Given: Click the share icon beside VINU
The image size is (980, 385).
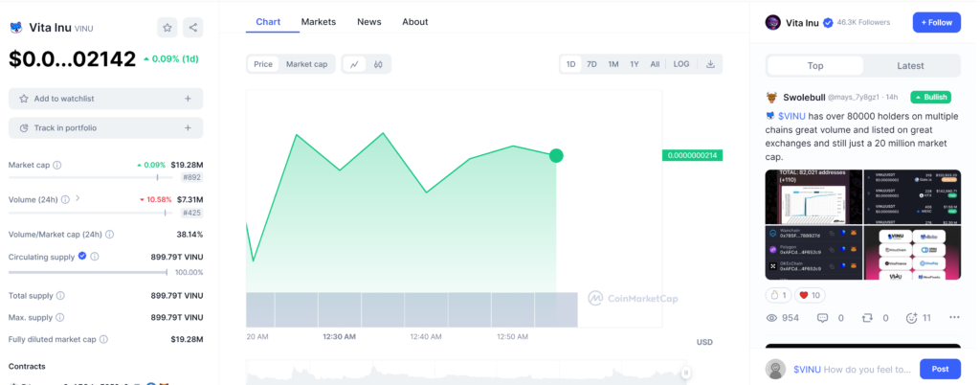Looking at the screenshot, I should pyautogui.click(x=192, y=28).
